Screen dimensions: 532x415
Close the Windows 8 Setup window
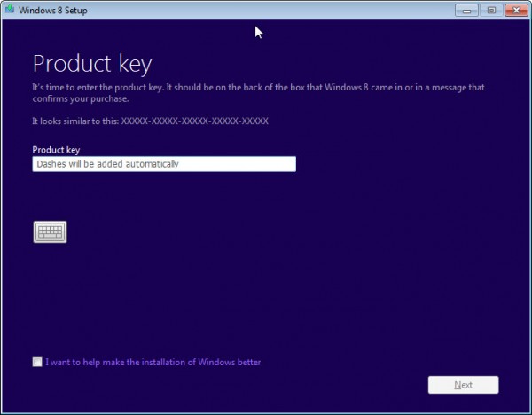516,11
